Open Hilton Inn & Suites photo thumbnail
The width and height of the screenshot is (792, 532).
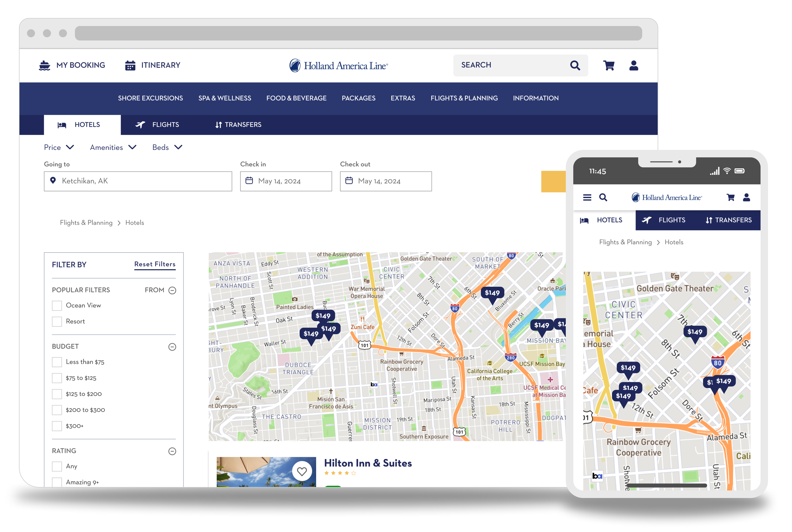[266, 472]
